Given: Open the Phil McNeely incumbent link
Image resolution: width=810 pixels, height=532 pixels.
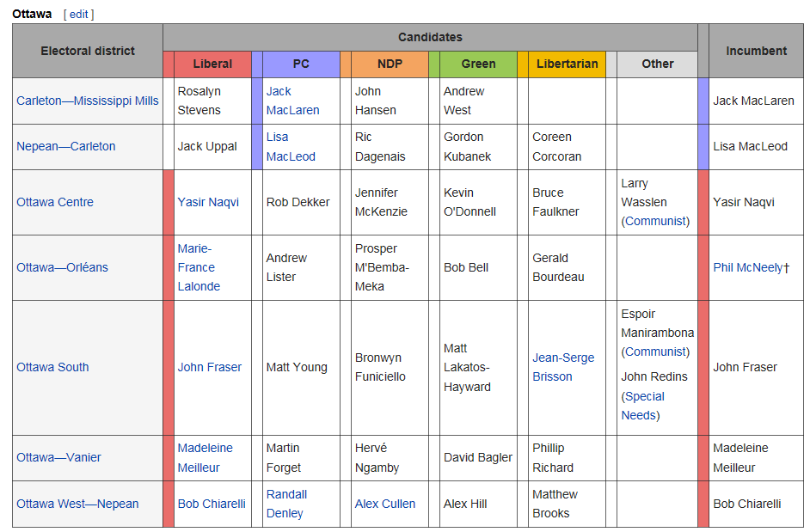Looking at the screenshot, I should pyautogui.click(x=747, y=267).
